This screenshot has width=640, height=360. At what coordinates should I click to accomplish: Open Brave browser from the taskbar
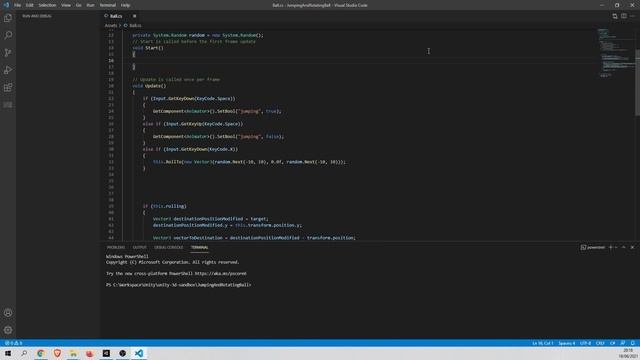point(57,353)
